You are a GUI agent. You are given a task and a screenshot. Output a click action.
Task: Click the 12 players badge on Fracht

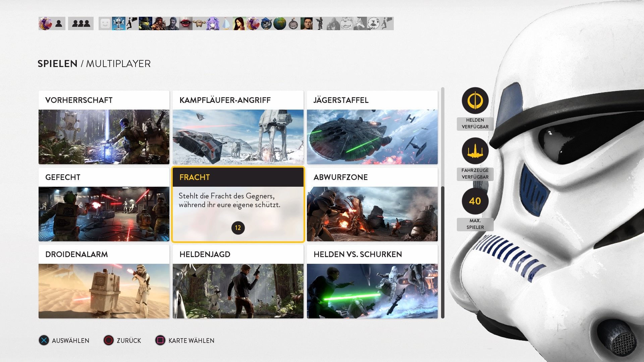(x=238, y=228)
